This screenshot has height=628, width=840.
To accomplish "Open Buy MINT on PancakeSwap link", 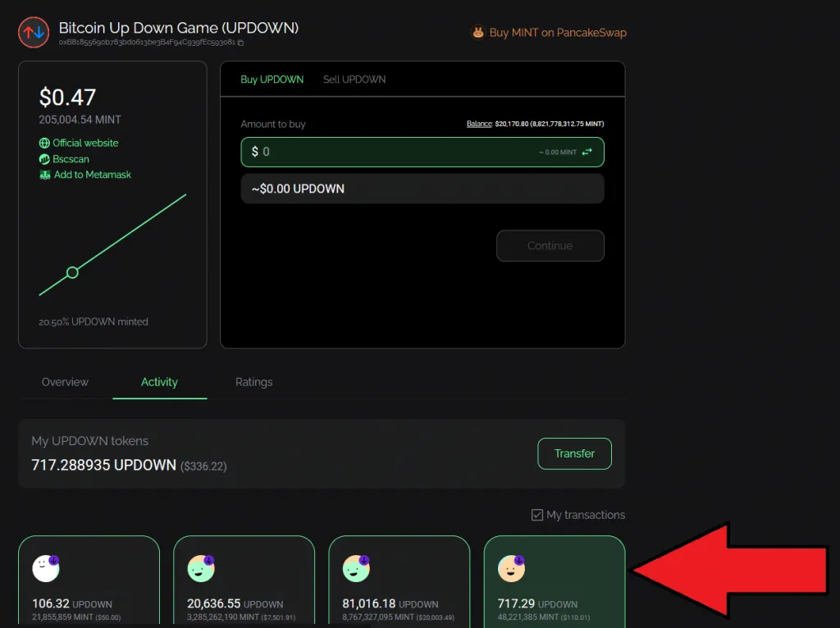I will [558, 33].
